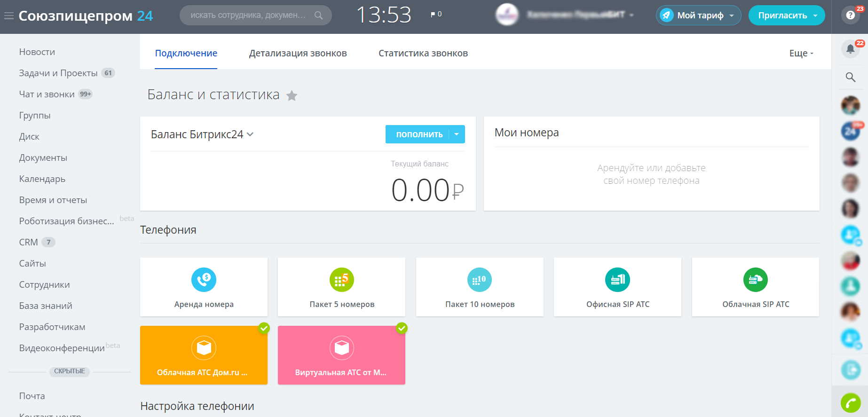Viewport: 868px width, 417px height.
Task: Toggle favorite star next to page title
Action: [x=292, y=96]
